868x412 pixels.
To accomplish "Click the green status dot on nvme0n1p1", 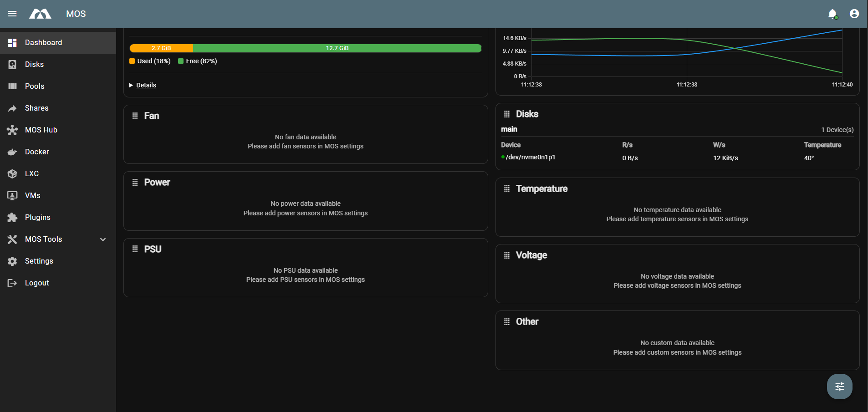I will click(503, 157).
